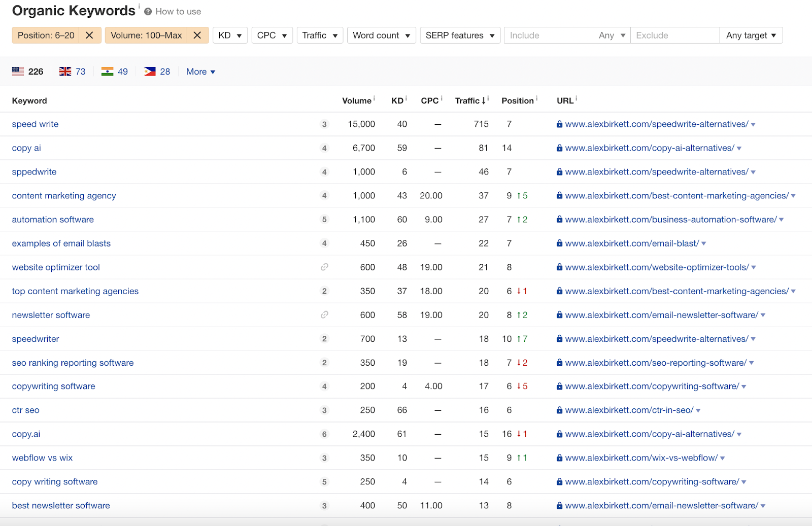Click the SERP badge for speedwriter row
The width and height of the screenshot is (812, 526).
(324, 339)
